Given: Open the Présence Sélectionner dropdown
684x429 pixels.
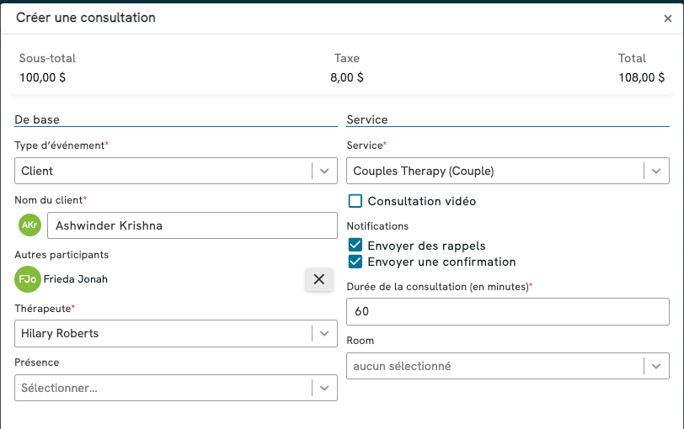Looking at the screenshot, I should pos(176,388).
